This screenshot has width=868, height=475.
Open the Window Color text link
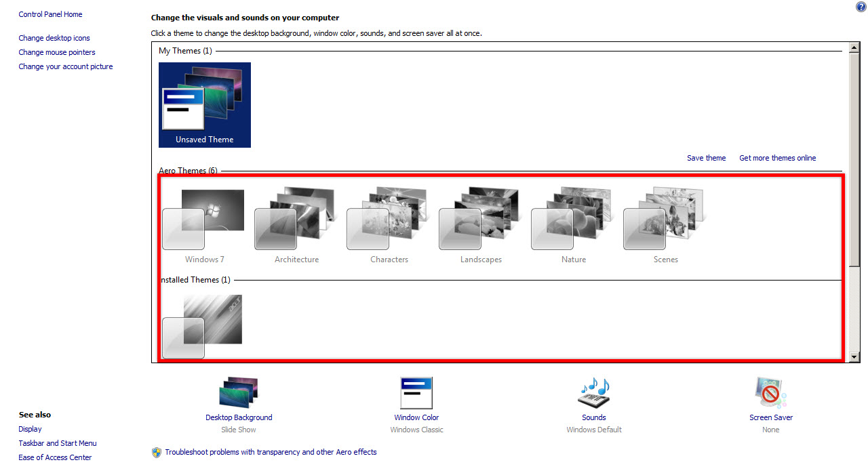tap(416, 417)
